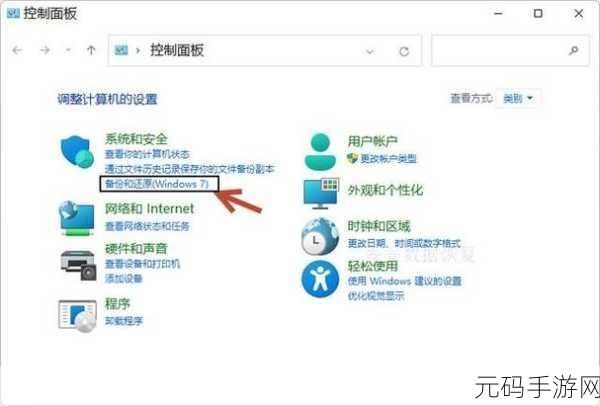This screenshot has width=600, height=406.
Task: Click the shield icon beside 更改帐户类型
Action: 352,158
